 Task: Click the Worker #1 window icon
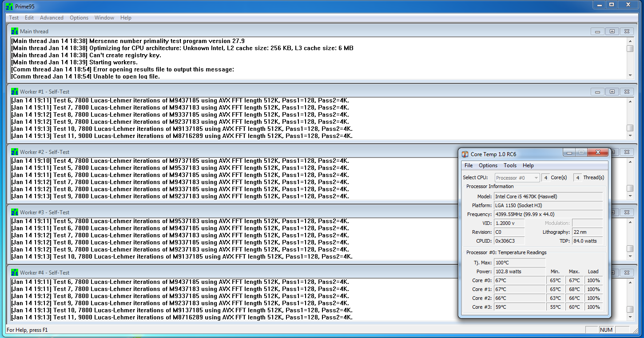(15, 91)
